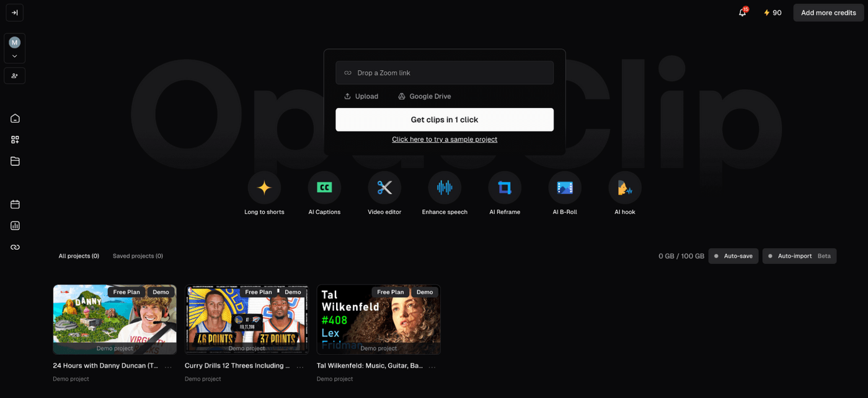
Task: Launch the Video editor scissors icon
Action: click(384, 188)
